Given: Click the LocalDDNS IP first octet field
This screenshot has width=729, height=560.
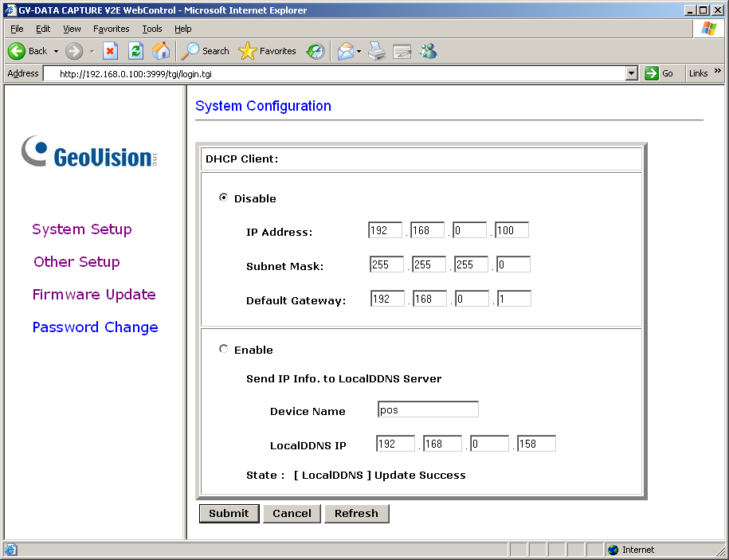Looking at the screenshot, I should tap(396, 444).
